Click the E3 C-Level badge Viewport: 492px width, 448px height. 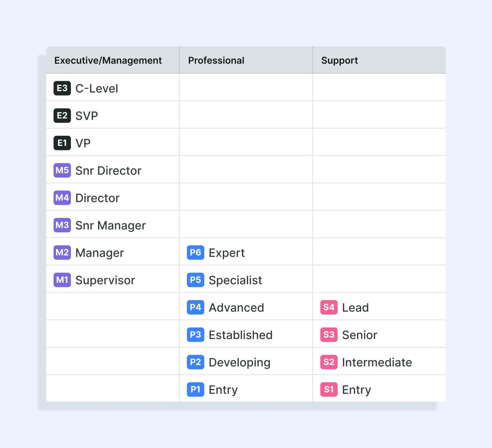tap(62, 88)
